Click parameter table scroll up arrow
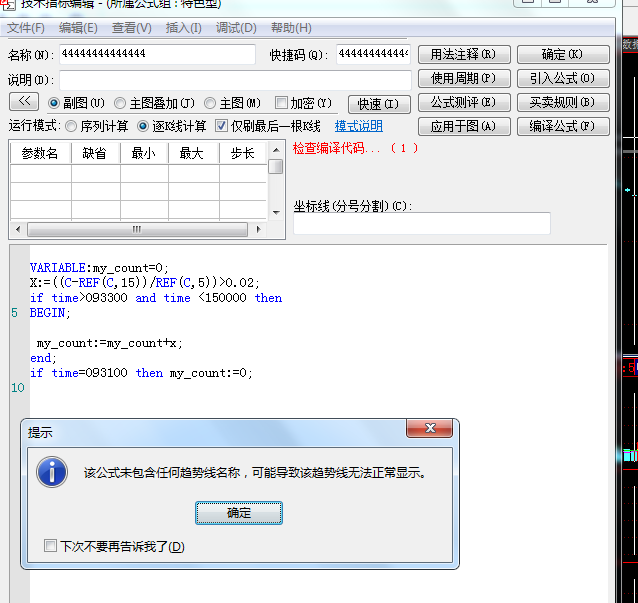Screen dimensions: 638x603 276,150
